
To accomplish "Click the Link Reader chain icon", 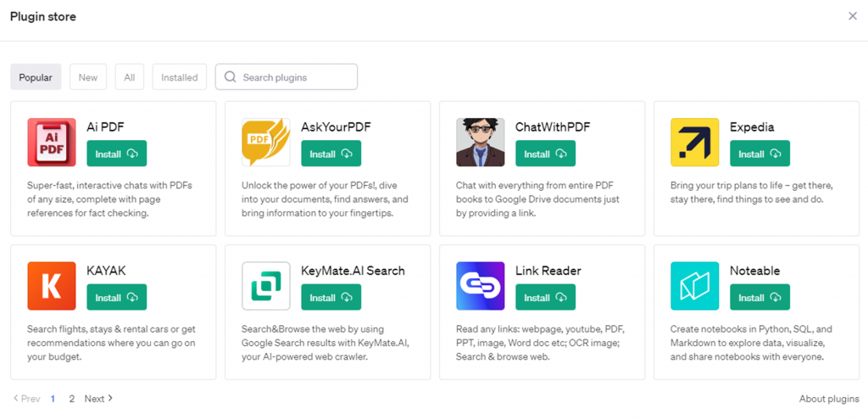I will (x=481, y=286).
